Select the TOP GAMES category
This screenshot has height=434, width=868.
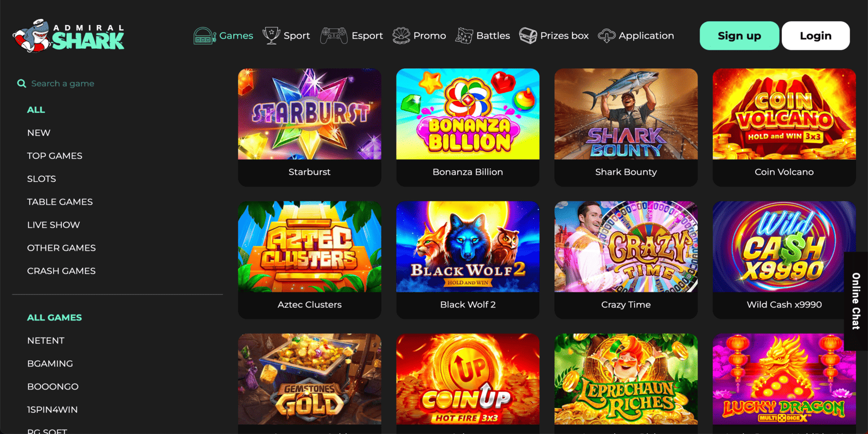pyautogui.click(x=55, y=156)
